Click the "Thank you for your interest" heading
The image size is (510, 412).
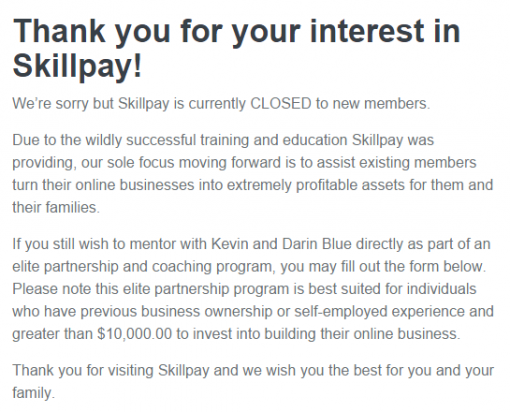click(237, 48)
